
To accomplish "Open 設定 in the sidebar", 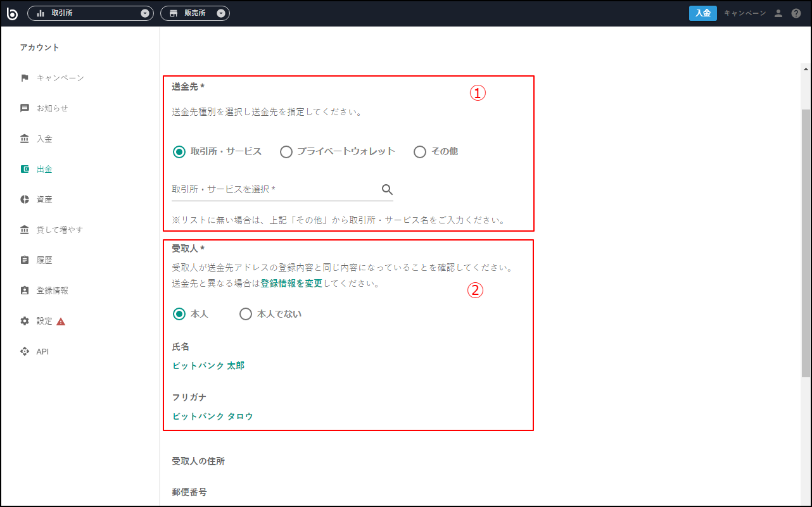I will click(44, 321).
